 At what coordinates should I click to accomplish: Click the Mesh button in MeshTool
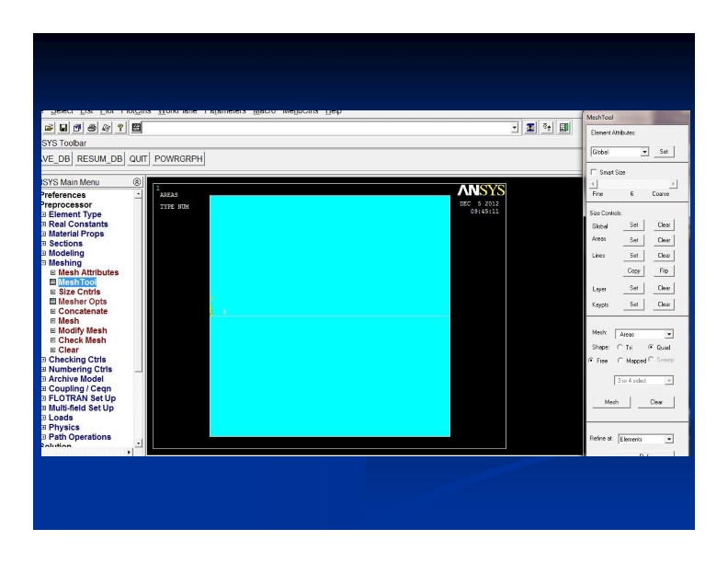[611, 402]
